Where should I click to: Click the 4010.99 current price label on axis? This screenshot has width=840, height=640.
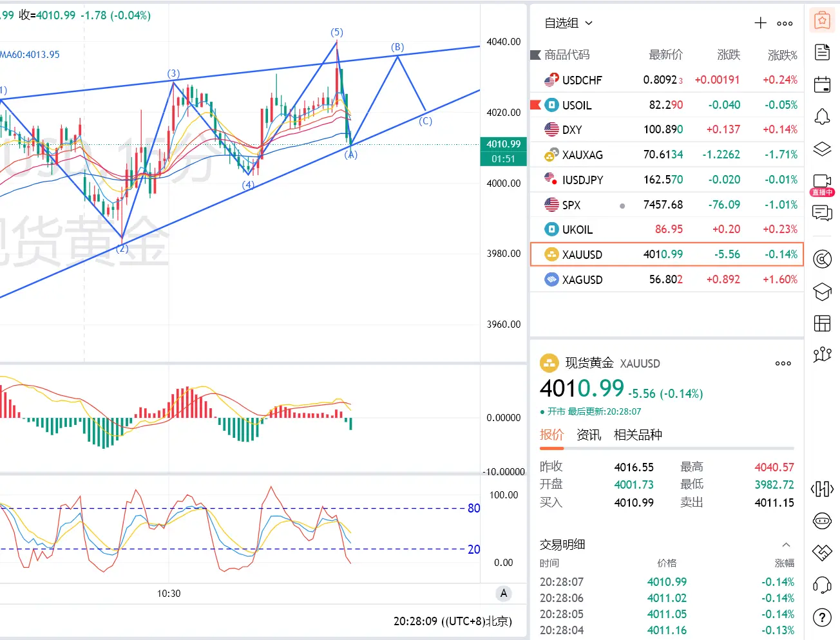coord(503,144)
